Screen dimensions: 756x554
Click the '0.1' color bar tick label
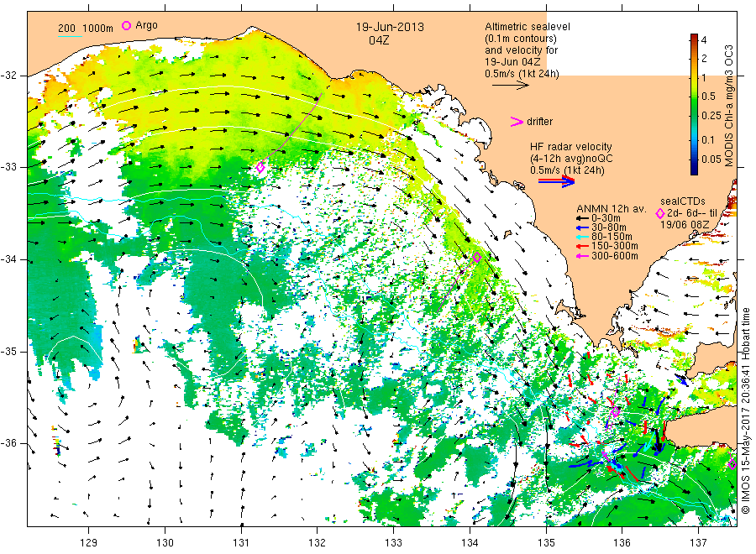[708, 139]
